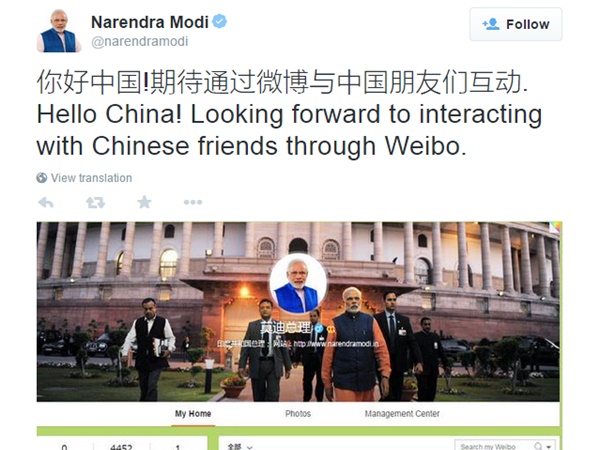Image resolution: width=600 pixels, height=450 pixels.
Task: Expand the 全部 filter dropdown
Action: tap(240, 447)
